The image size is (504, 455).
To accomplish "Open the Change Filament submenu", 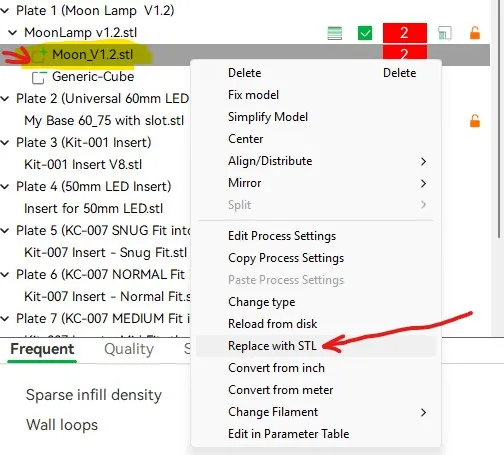I will point(316,412).
